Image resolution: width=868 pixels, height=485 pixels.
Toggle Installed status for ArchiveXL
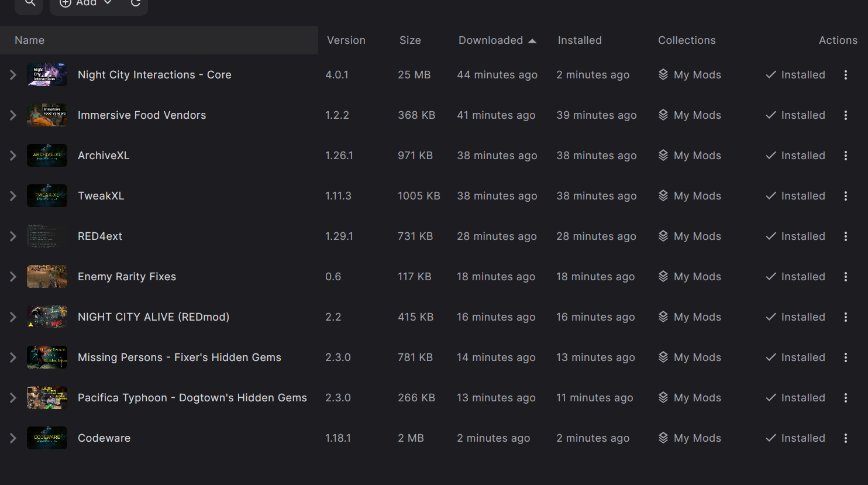point(795,156)
